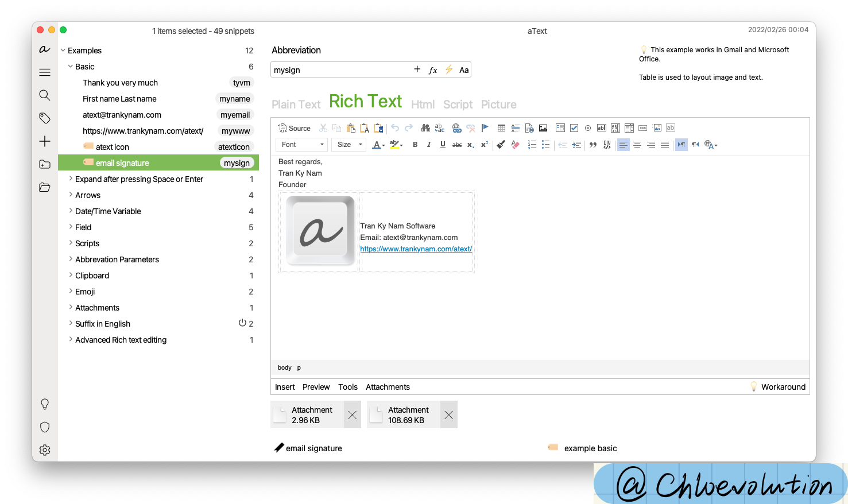This screenshot has width=848, height=504.
Task: Expand the Date/Time Variable folder
Action: [71, 211]
